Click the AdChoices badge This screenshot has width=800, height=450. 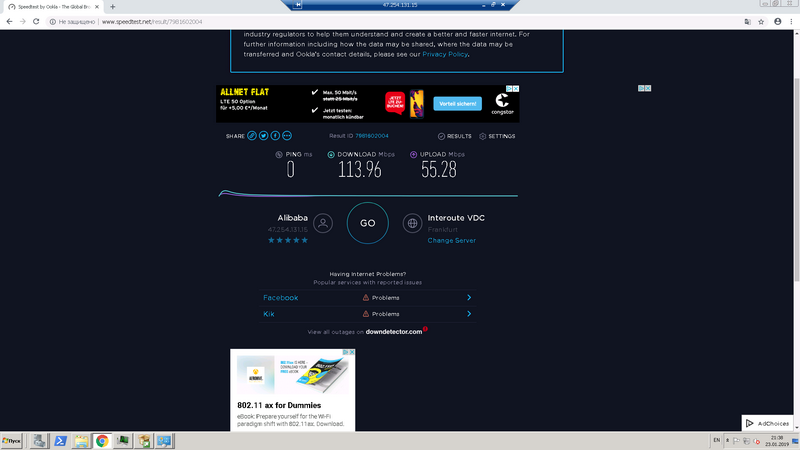[x=767, y=423]
